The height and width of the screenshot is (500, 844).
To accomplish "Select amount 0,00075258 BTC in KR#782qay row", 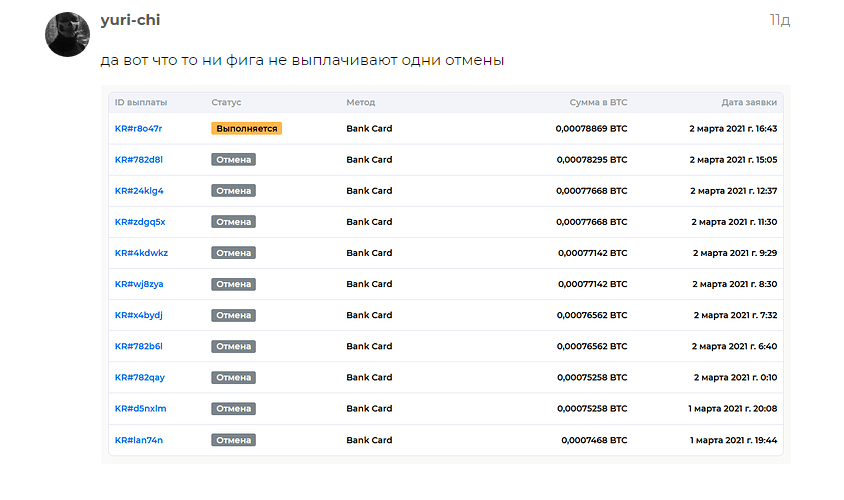I will 592,377.
